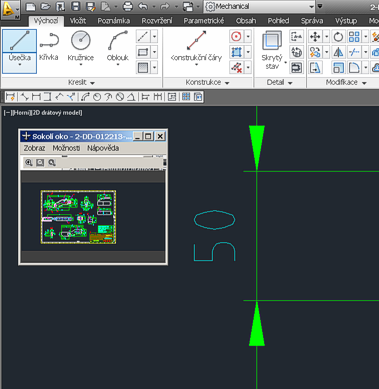
Task: Activate the Kružnice circle tool
Action: click(81, 48)
